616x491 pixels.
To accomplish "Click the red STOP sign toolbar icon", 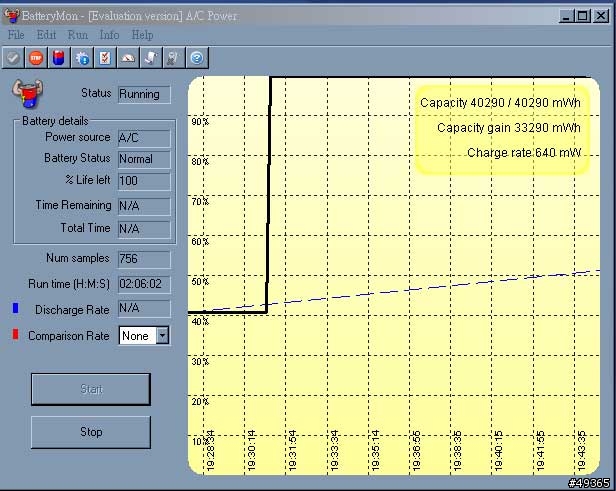I will 36,58.
